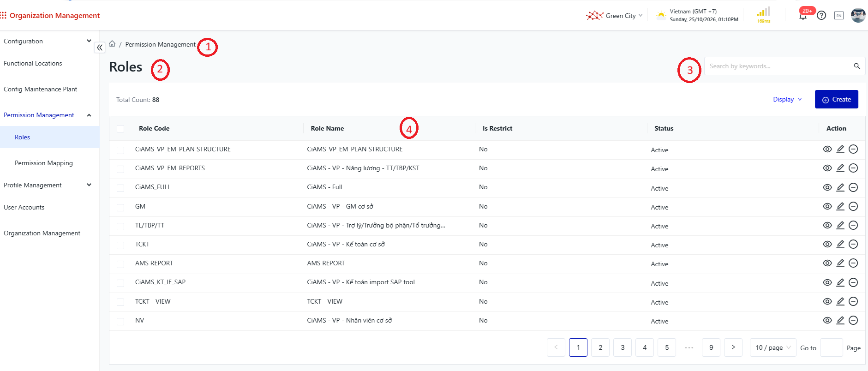Go to Permission Mapping
Viewport: 868px width, 371px height.
[x=44, y=163]
